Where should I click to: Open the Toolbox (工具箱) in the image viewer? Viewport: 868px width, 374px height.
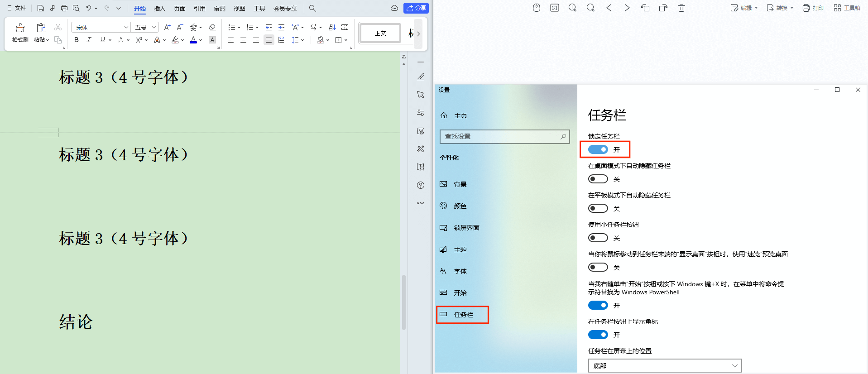coord(847,8)
